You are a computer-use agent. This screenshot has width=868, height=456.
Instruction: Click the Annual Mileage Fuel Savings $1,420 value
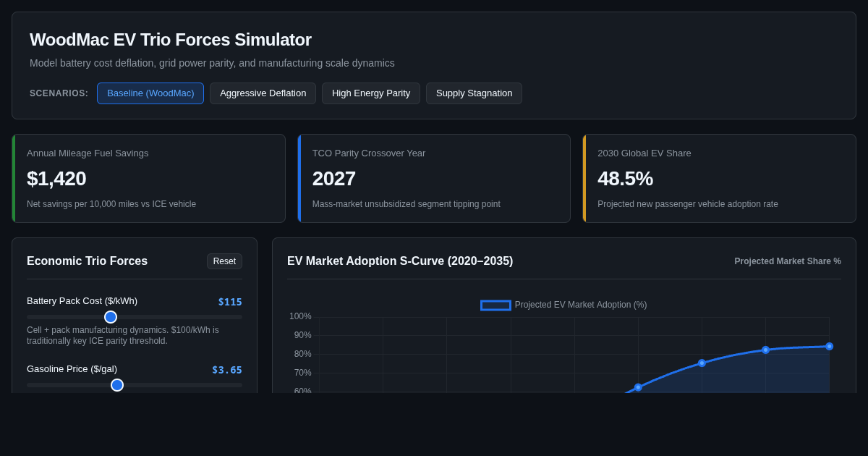point(56,179)
